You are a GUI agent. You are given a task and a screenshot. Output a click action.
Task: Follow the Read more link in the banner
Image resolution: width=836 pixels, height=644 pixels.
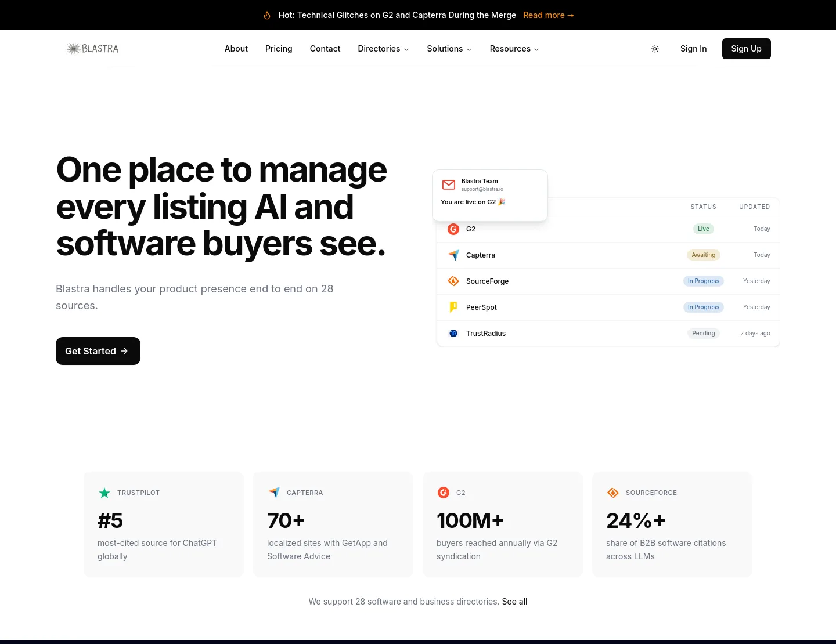click(549, 15)
